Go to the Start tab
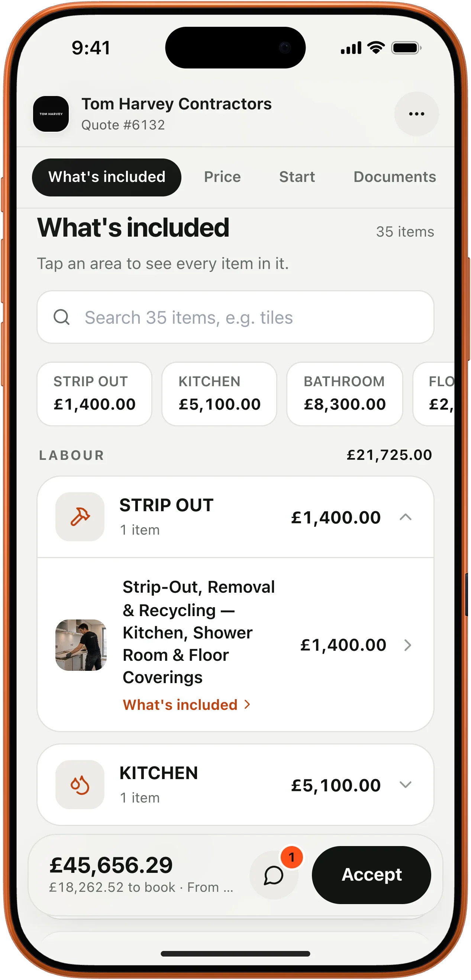 297,177
